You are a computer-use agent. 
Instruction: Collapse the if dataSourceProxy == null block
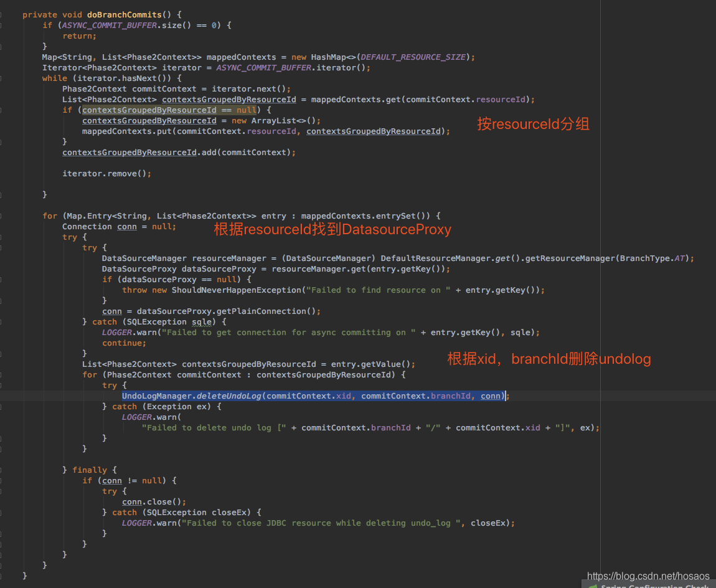point(2,279)
